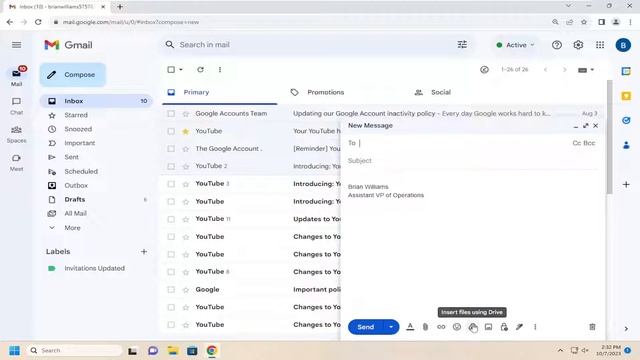Select The Google Account email checkbox
Screen dimensions: 640x360
pos(171,149)
